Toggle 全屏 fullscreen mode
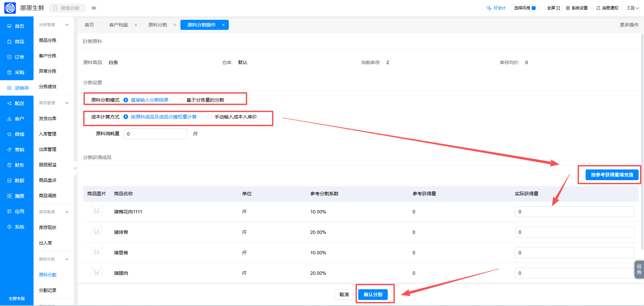Screen dimensions: 644x306 [553, 8]
